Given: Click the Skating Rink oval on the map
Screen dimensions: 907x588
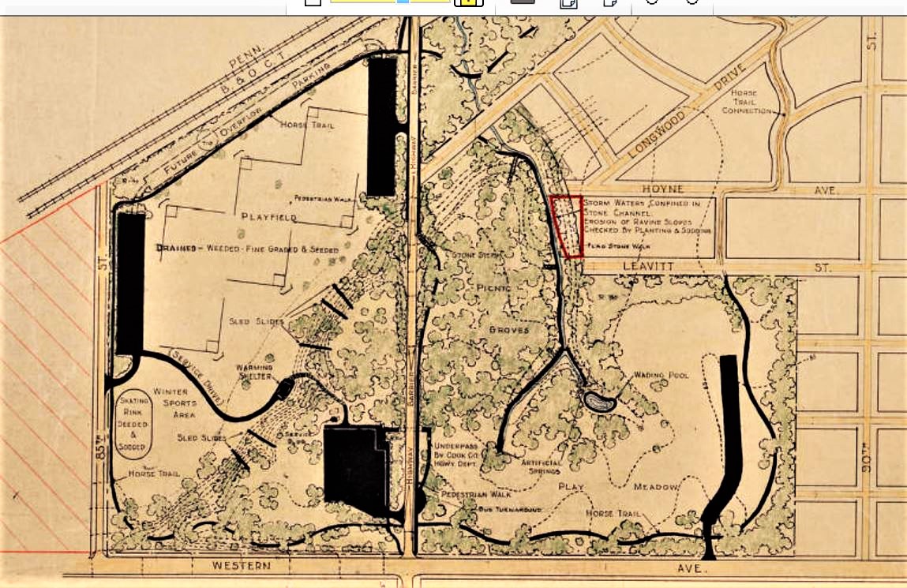Looking at the screenshot, I should (133, 423).
